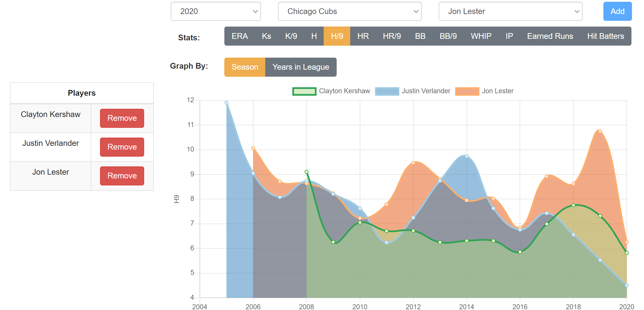Click Verlander's 2014 peak data point
Viewport: 644px width, 310px height.
click(x=467, y=156)
